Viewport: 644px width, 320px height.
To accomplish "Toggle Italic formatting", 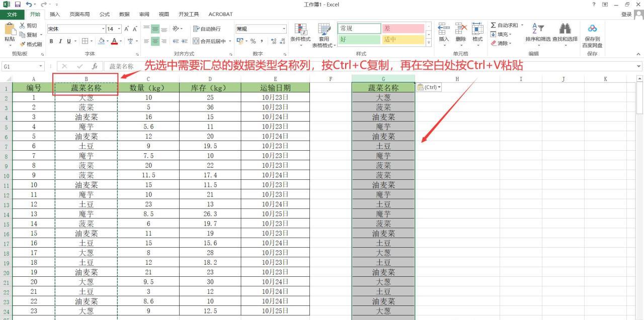I will (59, 41).
